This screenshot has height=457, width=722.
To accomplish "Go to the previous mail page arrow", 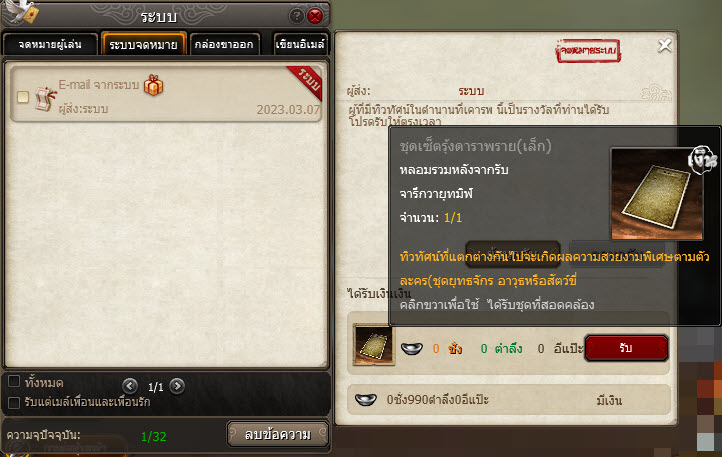I will point(130,386).
